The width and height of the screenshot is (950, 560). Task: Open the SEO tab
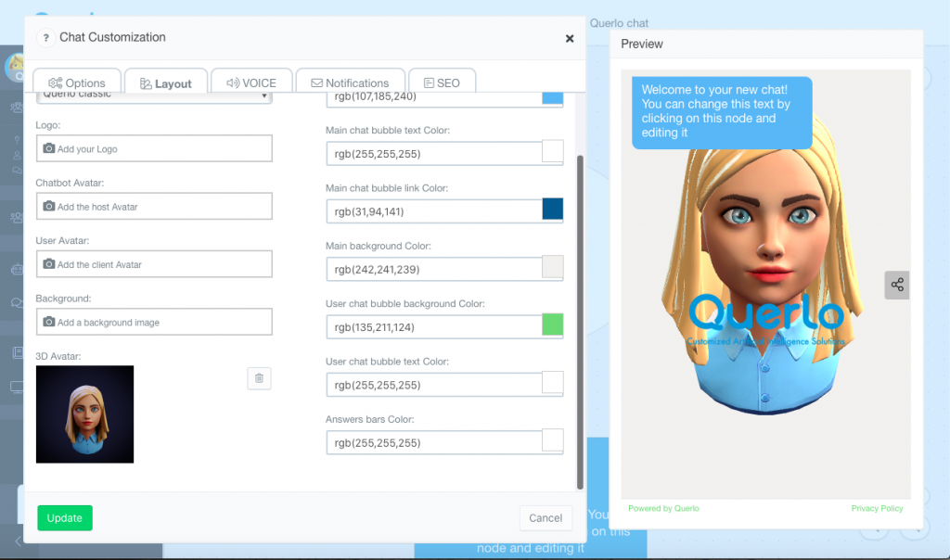coord(442,83)
